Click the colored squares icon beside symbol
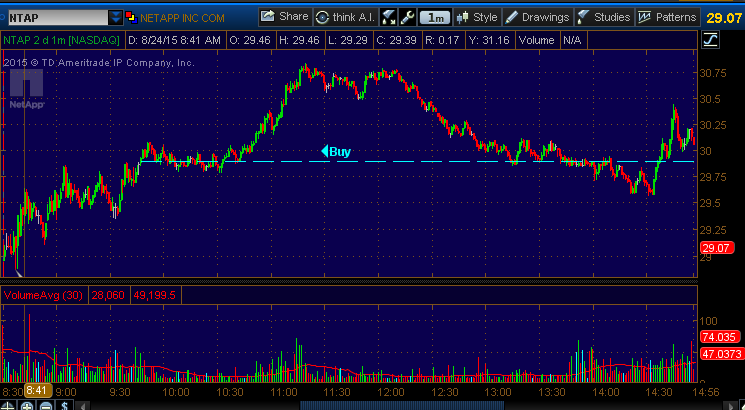The width and height of the screenshot is (745, 410). pyautogui.click(x=131, y=17)
